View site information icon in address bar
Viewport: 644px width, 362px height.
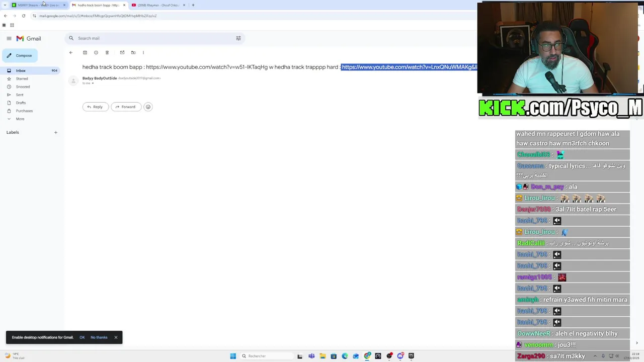34,16
